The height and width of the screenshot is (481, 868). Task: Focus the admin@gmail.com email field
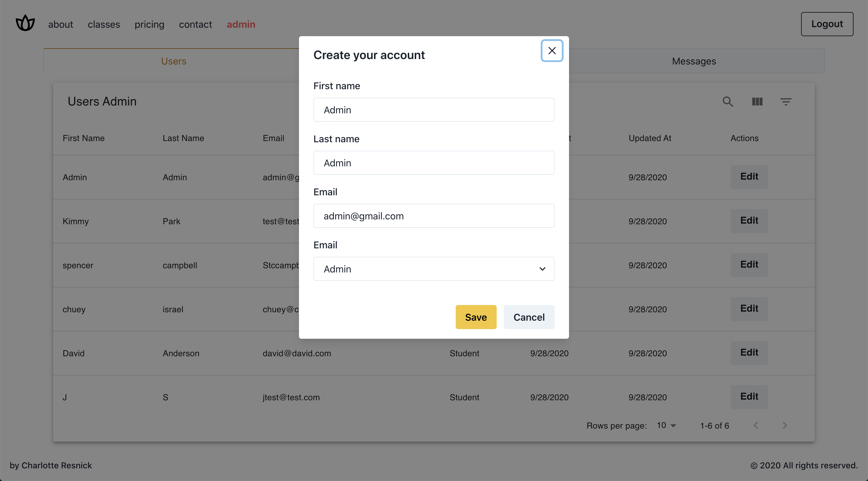(x=434, y=216)
